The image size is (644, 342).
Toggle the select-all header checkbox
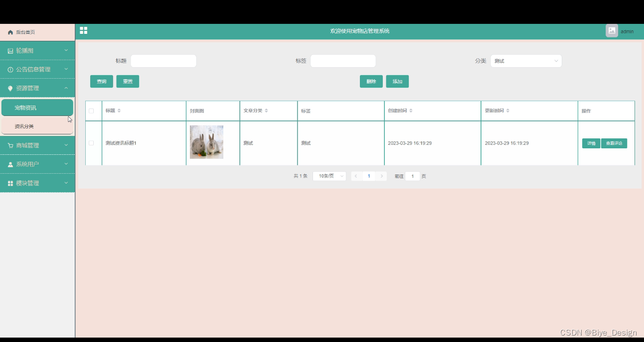[x=91, y=111]
